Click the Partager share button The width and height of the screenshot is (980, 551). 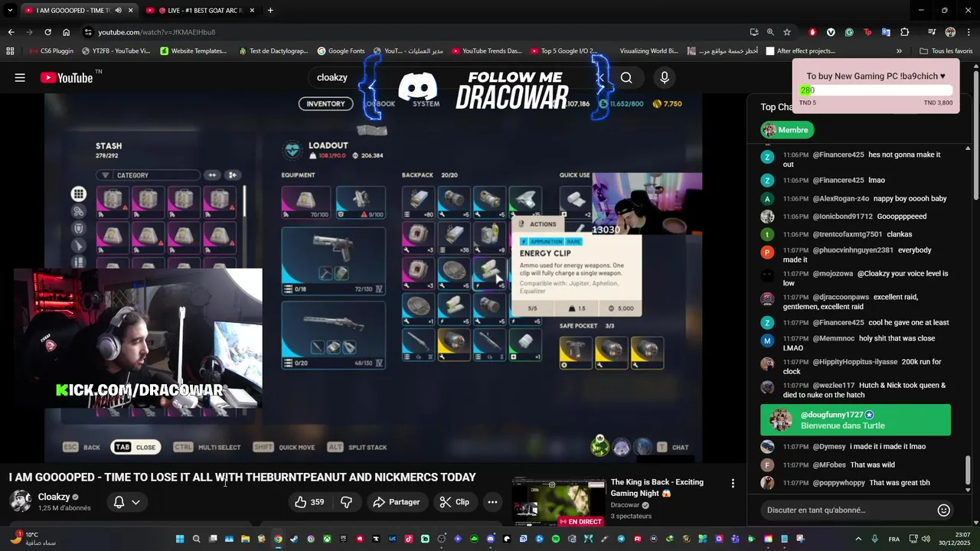(x=397, y=502)
